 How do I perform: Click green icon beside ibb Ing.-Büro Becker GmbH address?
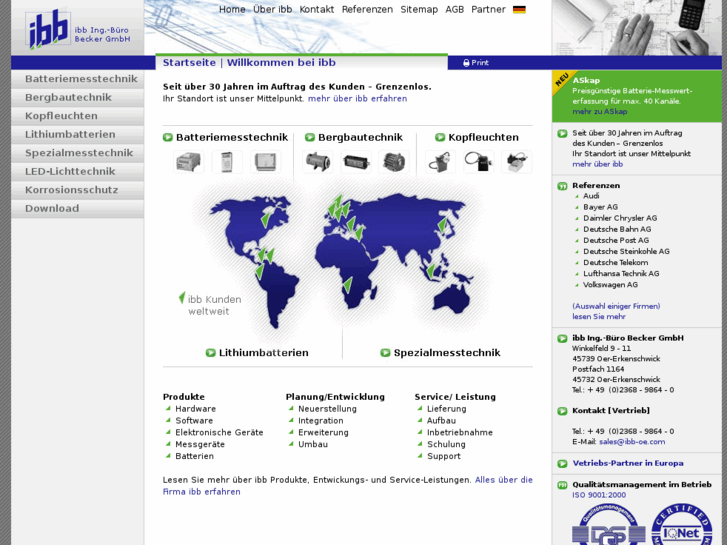562,339
